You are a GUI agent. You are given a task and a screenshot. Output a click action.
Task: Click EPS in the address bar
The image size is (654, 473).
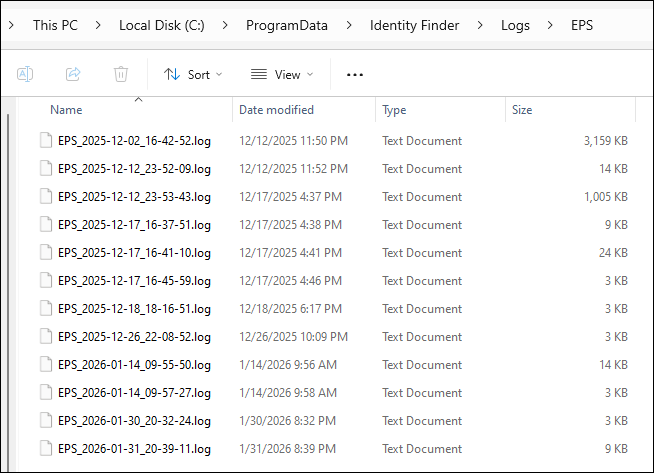tap(582, 25)
